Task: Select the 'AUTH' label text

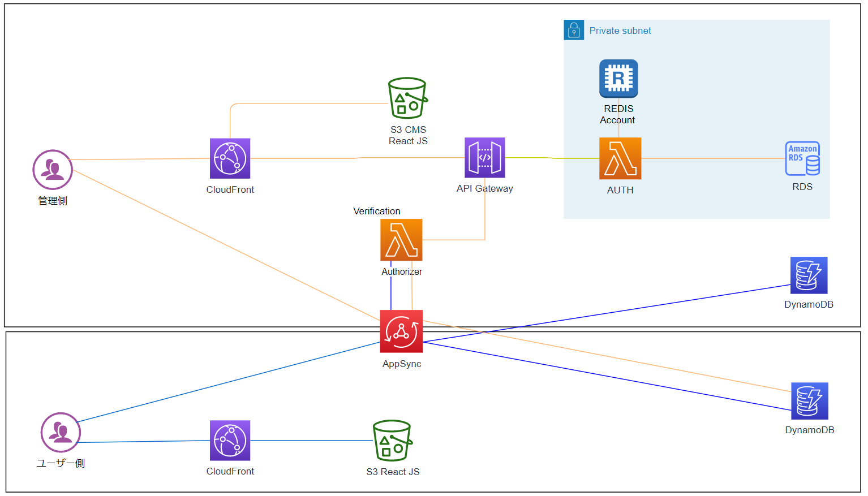Action: [620, 191]
